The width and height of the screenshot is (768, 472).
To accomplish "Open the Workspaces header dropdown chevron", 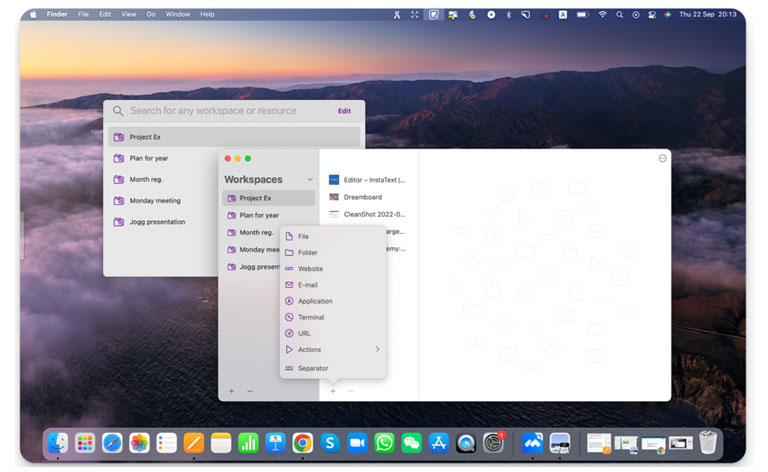I will (310, 180).
